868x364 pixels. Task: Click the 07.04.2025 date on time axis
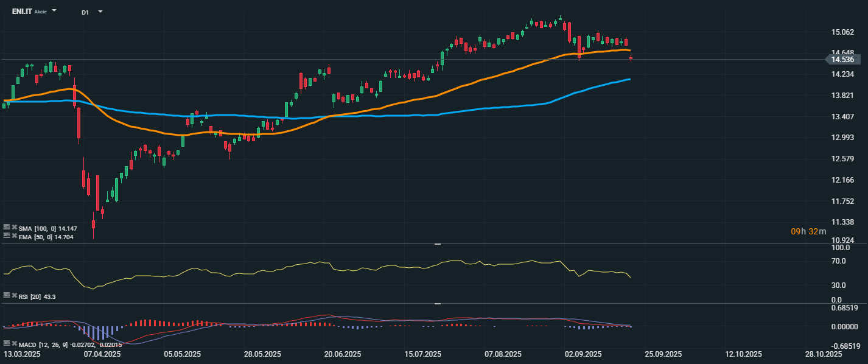102,354
